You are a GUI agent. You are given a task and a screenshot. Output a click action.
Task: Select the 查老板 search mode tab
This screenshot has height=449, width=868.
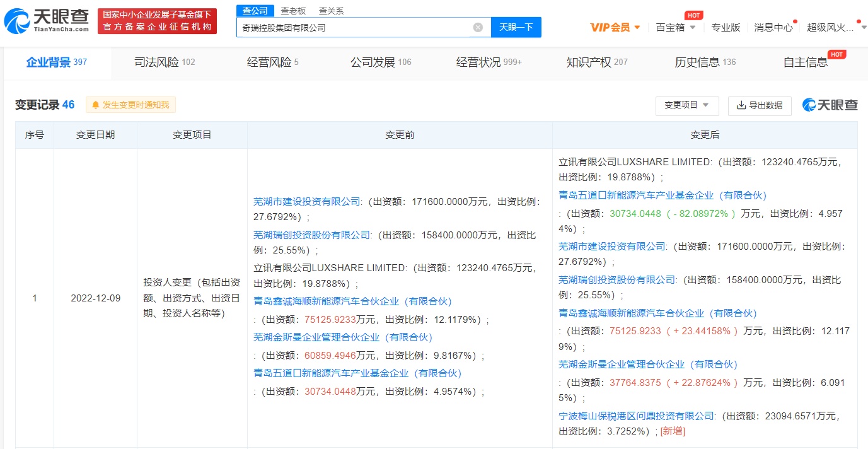293,11
